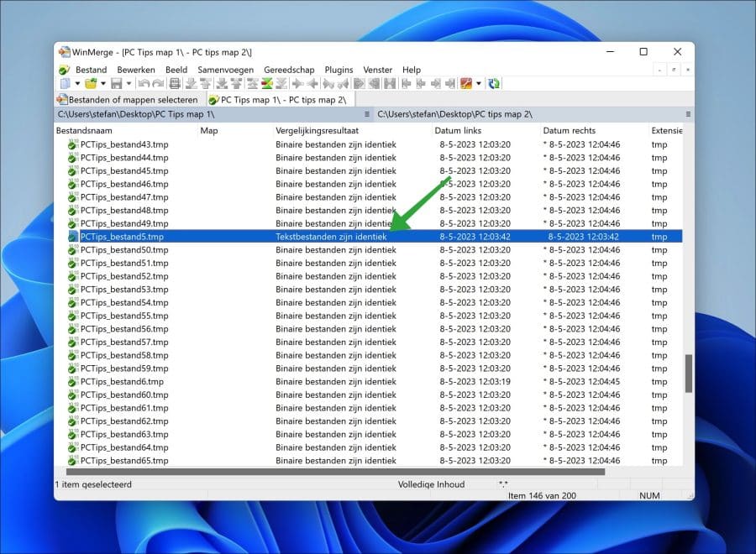The height and width of the screenshot is (554, 756).
Task: Sort by the Datum rechts column header
Action: click(595, 131)
